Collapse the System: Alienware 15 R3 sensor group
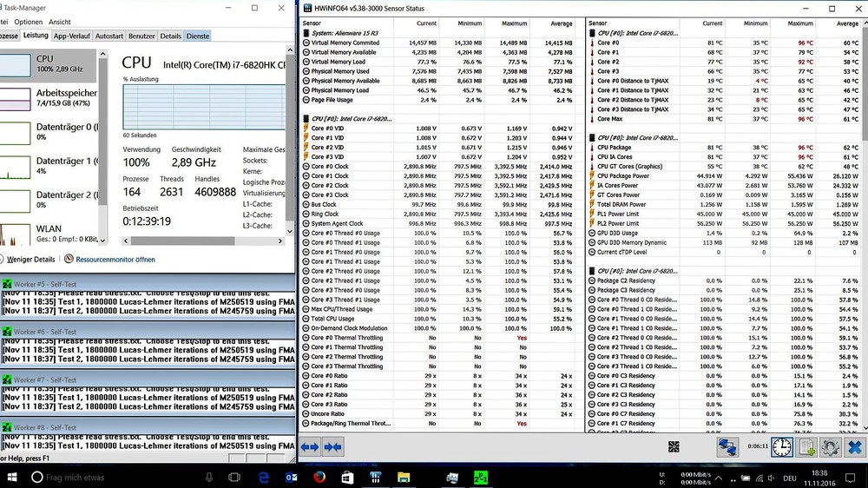This screenshot has height=488, width=868. click(305, 33)
